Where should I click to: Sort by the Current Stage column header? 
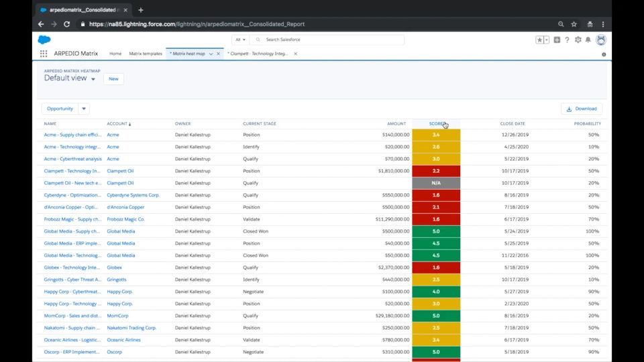259,123
